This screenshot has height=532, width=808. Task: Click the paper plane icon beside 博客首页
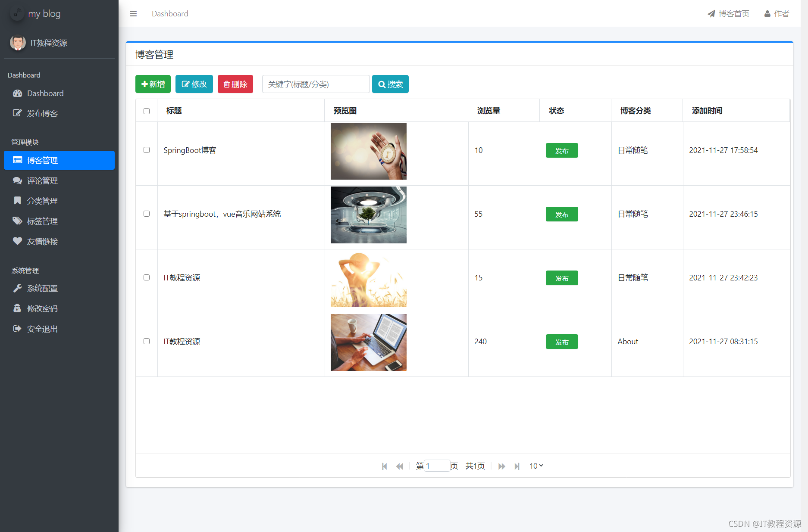point(711,14)
